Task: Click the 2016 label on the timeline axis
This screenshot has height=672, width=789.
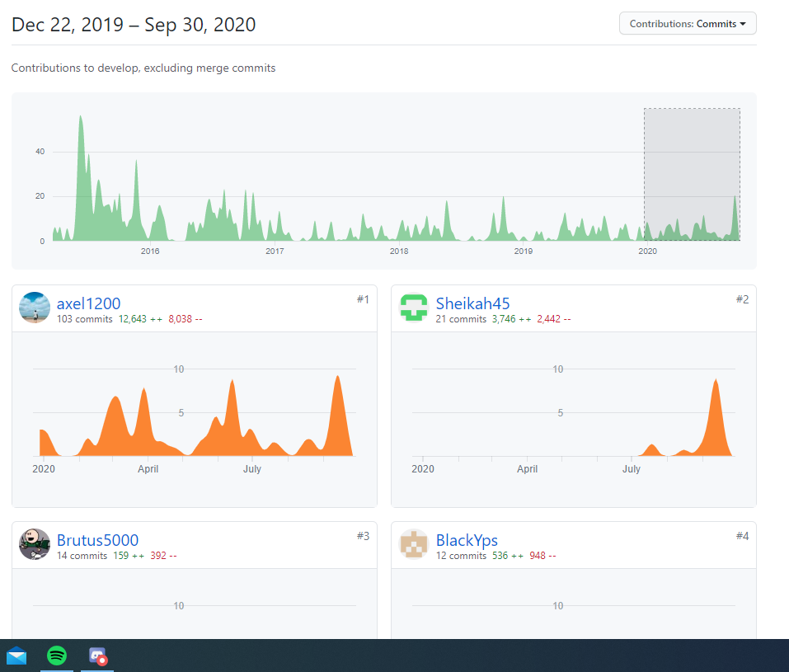Action: click(x=150, y=251)
